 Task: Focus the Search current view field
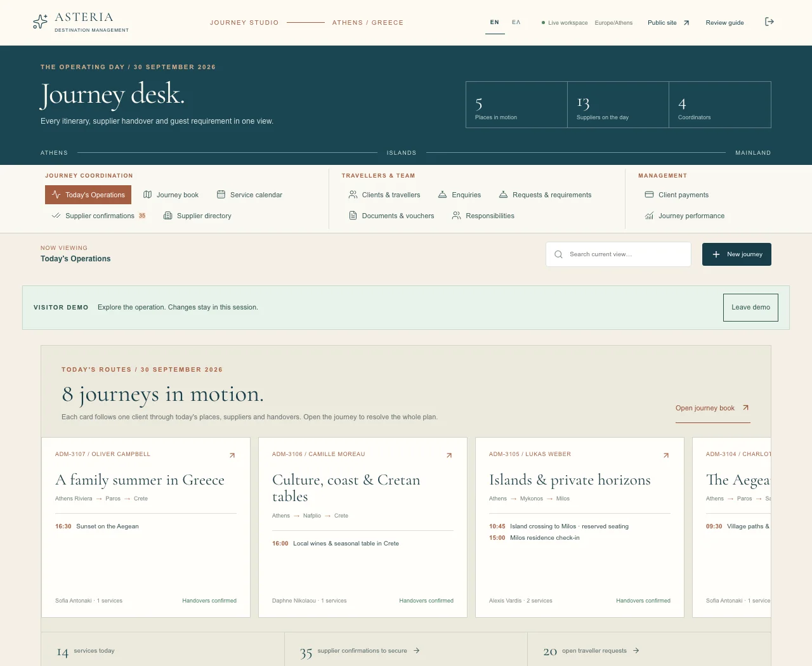(x=619, y=254)
